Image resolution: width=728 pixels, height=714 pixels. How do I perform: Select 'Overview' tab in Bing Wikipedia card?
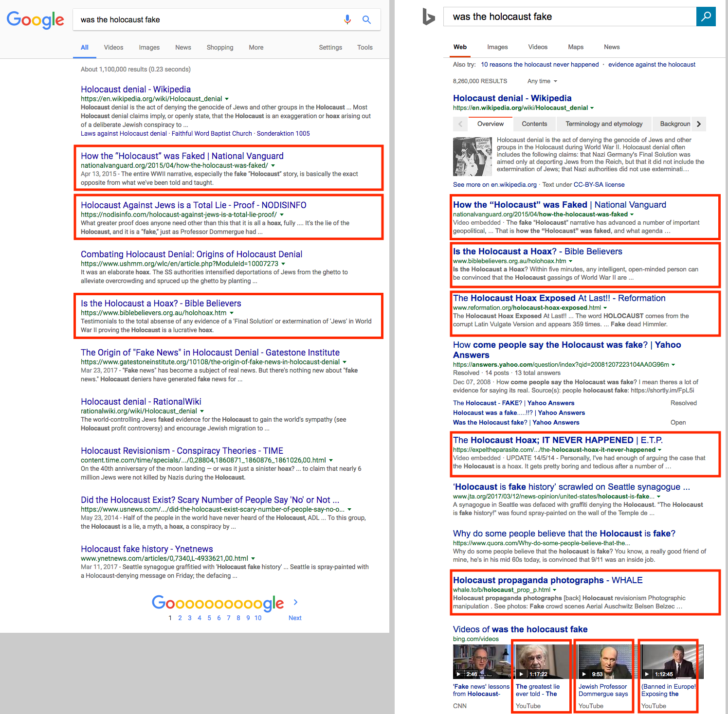click(491, 124)
